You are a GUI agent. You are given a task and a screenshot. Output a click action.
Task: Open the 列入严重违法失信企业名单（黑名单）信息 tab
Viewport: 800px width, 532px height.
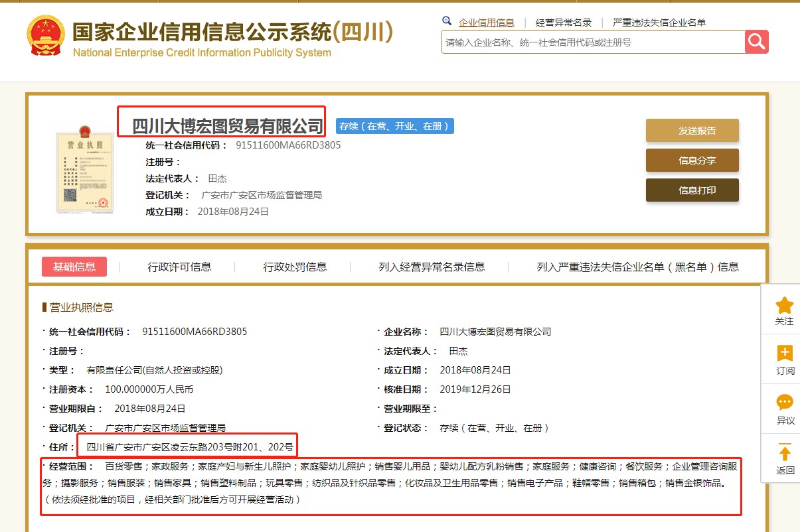[637, 267]
